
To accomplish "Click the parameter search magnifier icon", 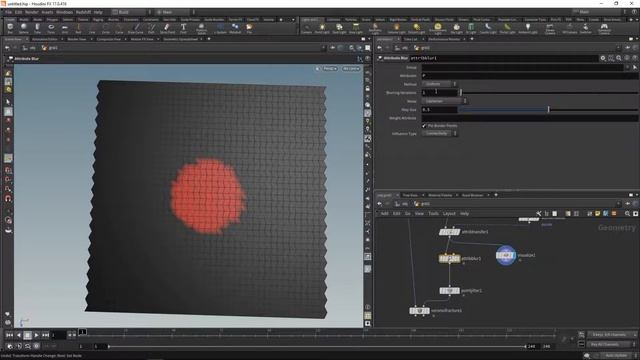I will (619, 58).
